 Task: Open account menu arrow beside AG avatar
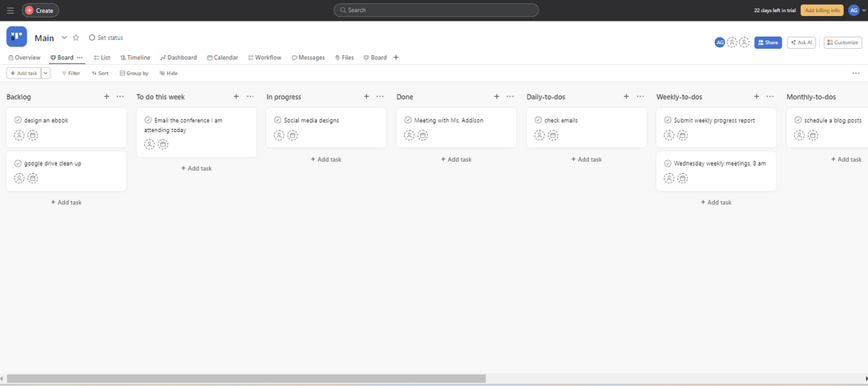click(x=864, y=10)
